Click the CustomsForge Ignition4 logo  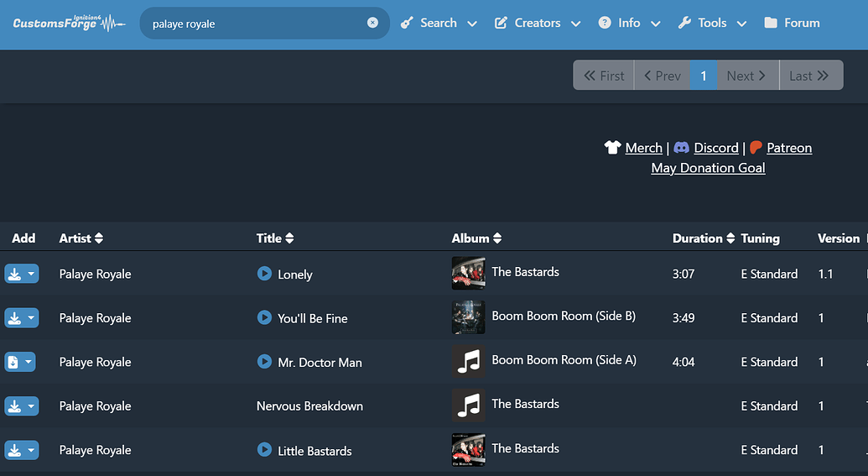69,23
